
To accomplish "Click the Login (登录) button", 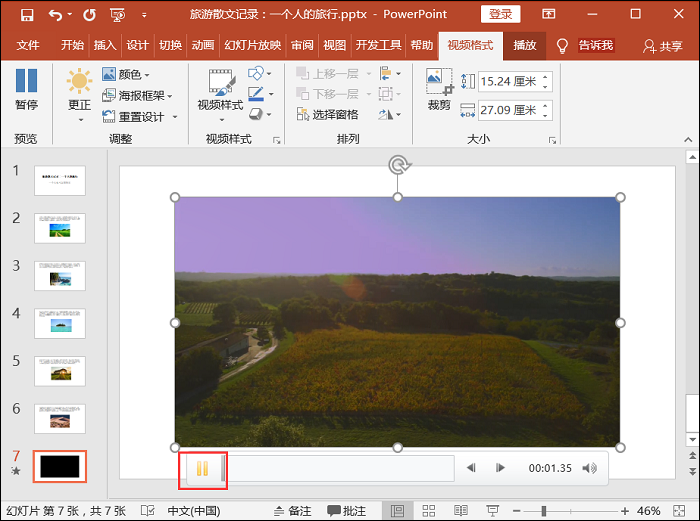I will coord(501,14).
